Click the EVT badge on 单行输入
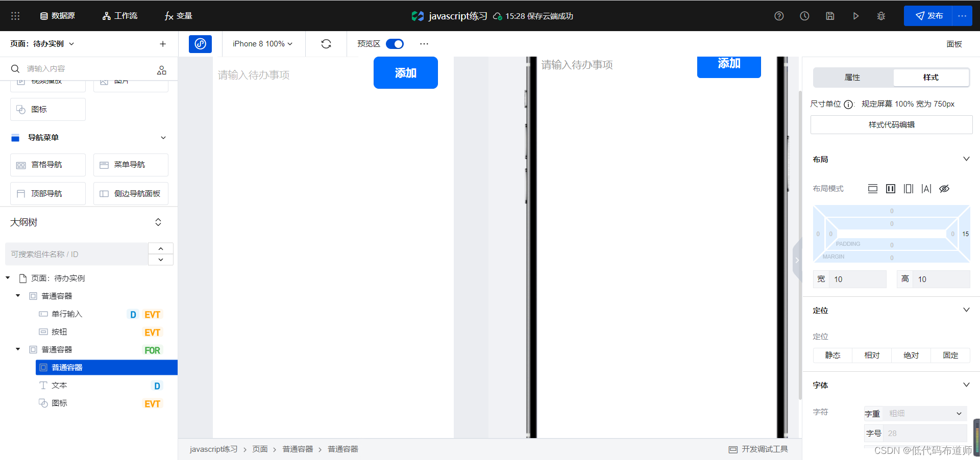The width and height of the screenshot is (980, 460). [x=152, y=315]
